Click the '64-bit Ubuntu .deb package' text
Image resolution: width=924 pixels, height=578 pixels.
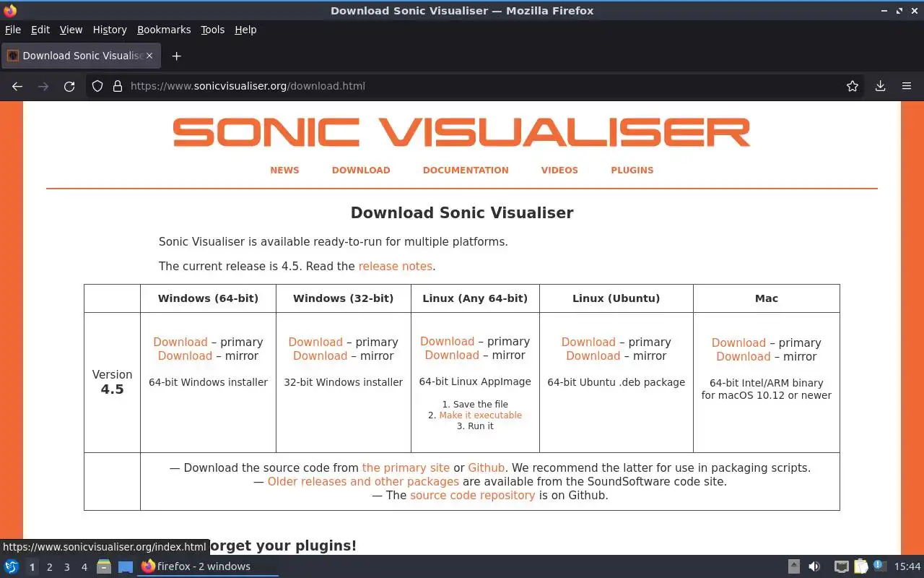(616, 382)
